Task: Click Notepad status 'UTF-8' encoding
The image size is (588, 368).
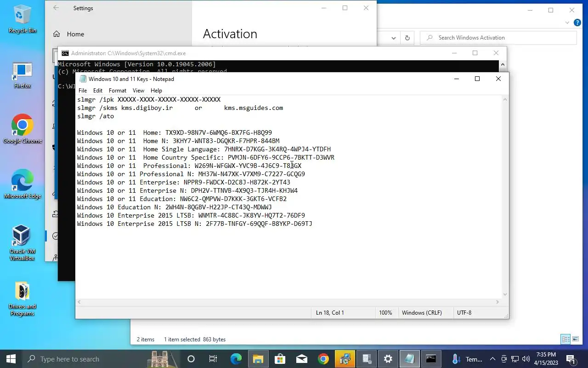Action: coord(464,313)
